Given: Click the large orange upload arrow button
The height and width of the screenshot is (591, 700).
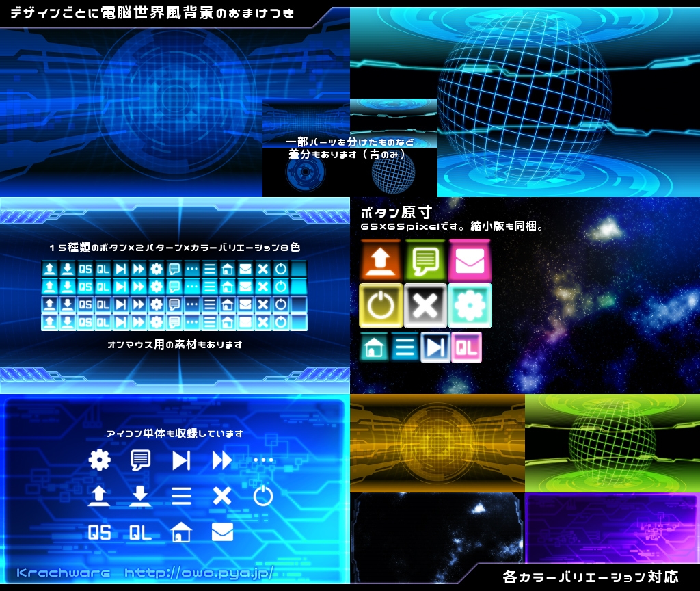Looking at the screenshot, I should click(x=380, y=261).
